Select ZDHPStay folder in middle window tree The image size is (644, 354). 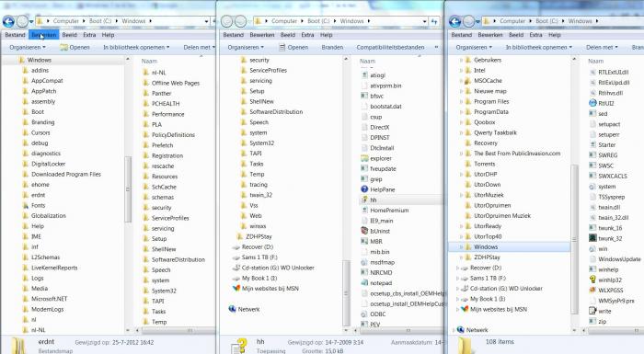pyautogui.click(x=254, y=236)
